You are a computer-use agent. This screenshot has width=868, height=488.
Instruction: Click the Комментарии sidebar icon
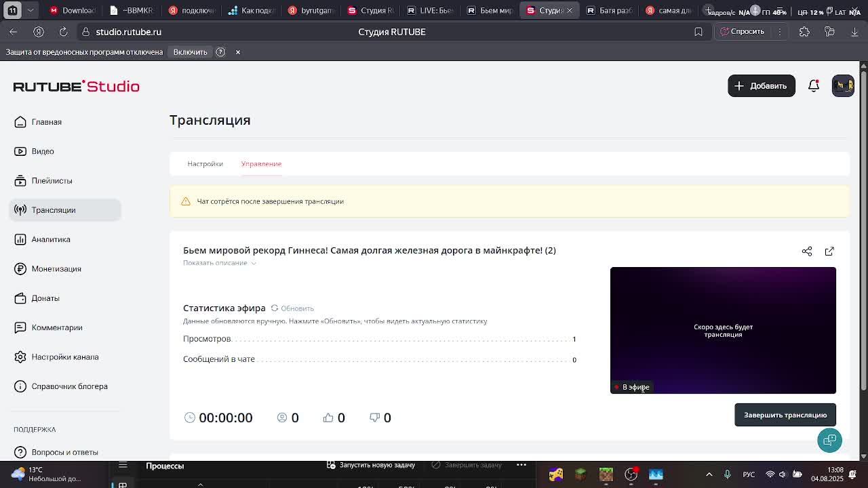tap(20, 327)
